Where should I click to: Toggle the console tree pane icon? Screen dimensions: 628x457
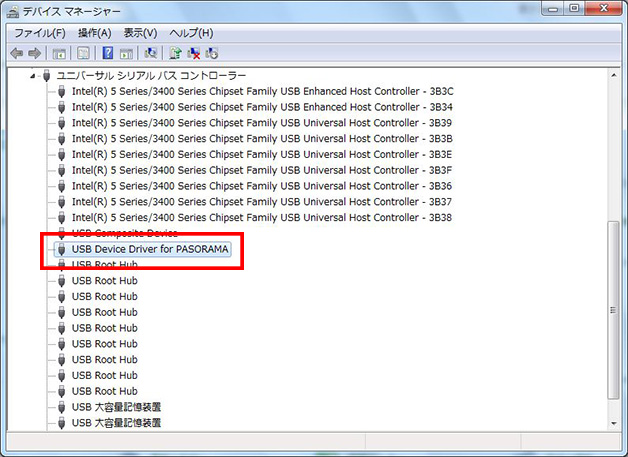(x=59, y=53)
